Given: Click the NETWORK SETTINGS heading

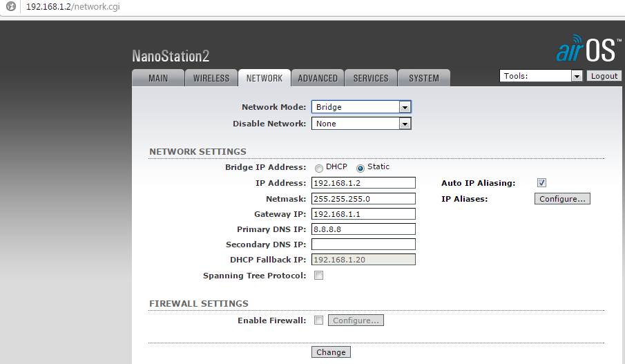Looking at the screenshot, I should tap(198, 151).
